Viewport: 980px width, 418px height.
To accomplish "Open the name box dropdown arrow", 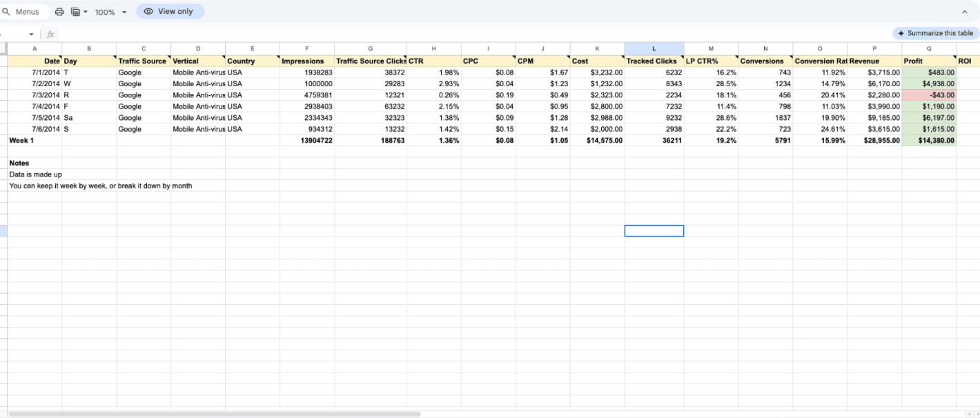I will (x=31, y=34).
